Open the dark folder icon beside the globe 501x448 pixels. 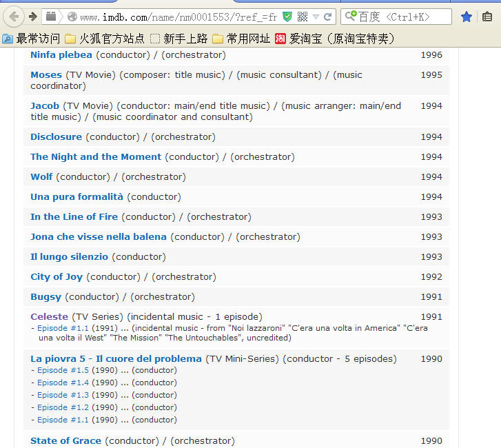[51, 17]
